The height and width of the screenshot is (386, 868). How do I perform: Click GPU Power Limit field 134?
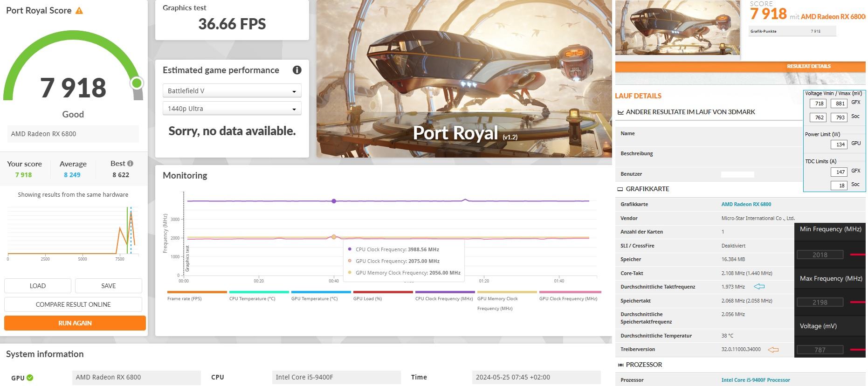[x=840, y=145]
